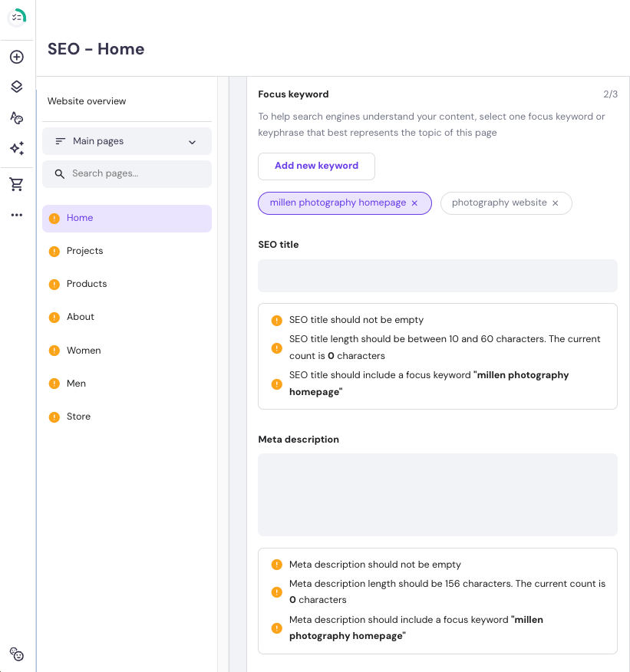
Task: Open the more options ellipsis icon
Action: pos(17,215)
